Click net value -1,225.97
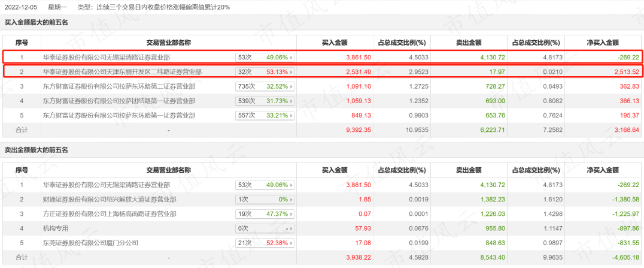This screenshot has width=644, height=268. click(625, 214)
